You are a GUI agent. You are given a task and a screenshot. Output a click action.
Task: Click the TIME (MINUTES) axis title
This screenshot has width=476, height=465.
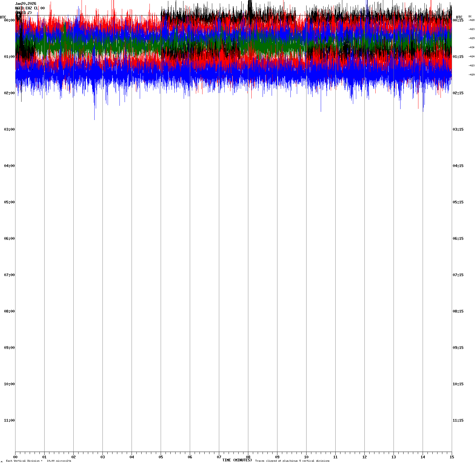[237, 460]
